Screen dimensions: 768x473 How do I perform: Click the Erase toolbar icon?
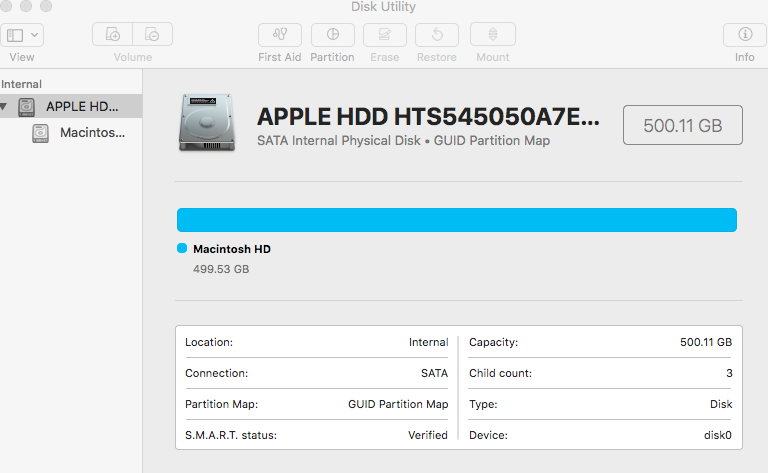pyautogui.click(x=384, y=35)
